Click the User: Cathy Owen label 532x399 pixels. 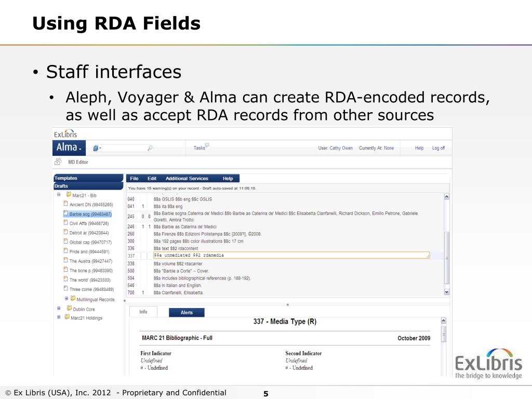click(x=335, y=148)
